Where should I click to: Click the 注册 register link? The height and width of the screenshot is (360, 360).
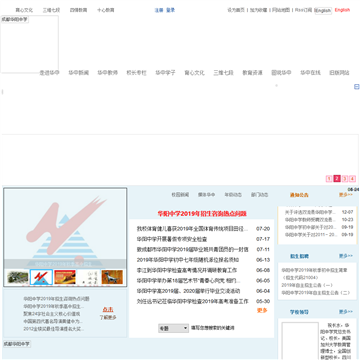[x=159, y=10]
